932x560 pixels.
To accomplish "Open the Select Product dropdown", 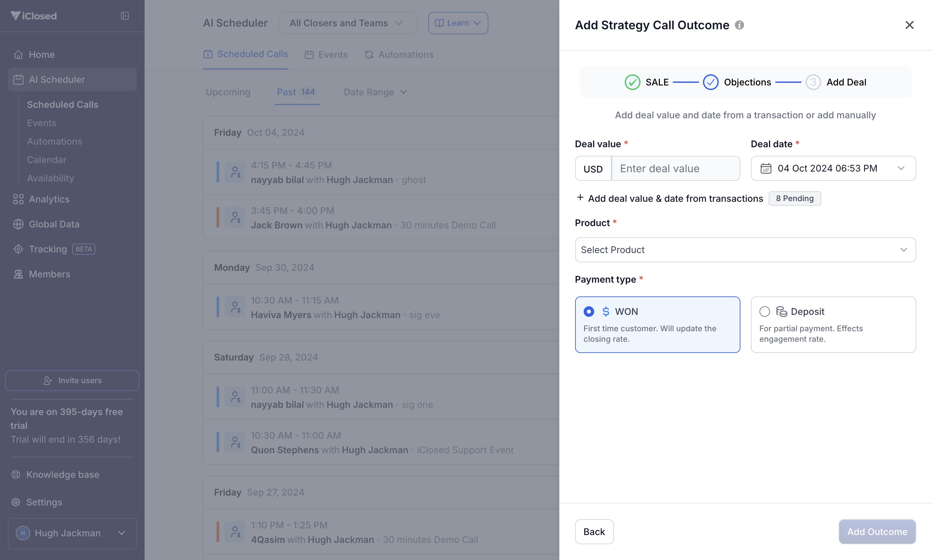I will 745,250.
